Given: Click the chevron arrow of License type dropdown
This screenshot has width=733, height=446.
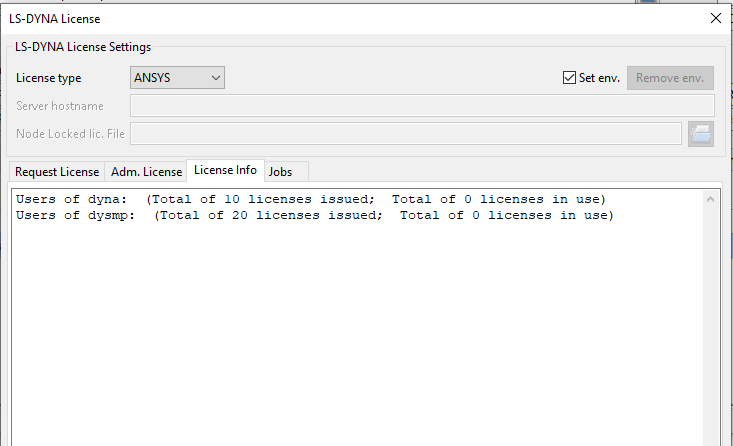Looking at the screenshot, I should tap(216, 78).
